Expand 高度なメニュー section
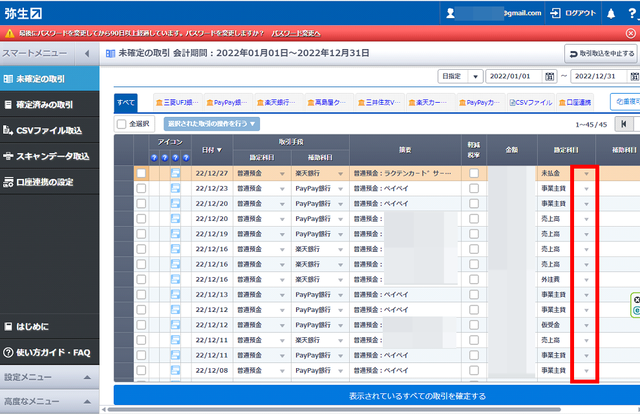640x414 pixels. point(49,402)
